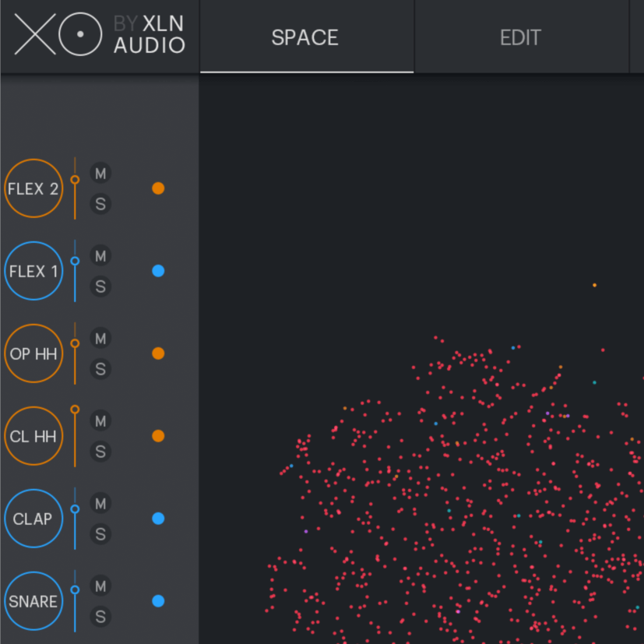Click the blue dot beside SNARE
Viewport: 644px width, 644px height.
pos(158,601)
